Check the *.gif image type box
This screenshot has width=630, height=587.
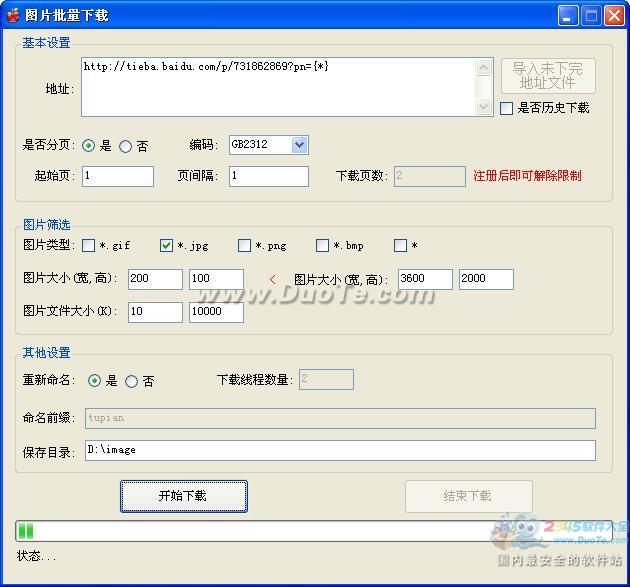pyautogui.click(x=88, y=245)
